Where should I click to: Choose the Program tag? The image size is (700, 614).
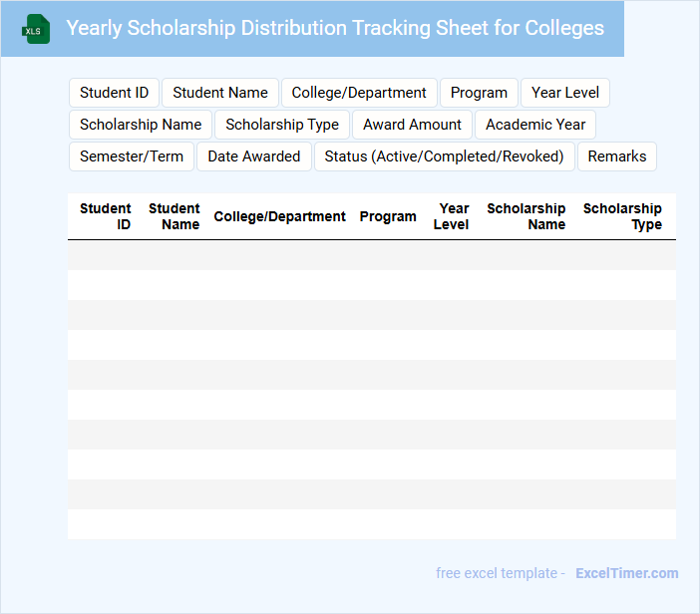479,93
